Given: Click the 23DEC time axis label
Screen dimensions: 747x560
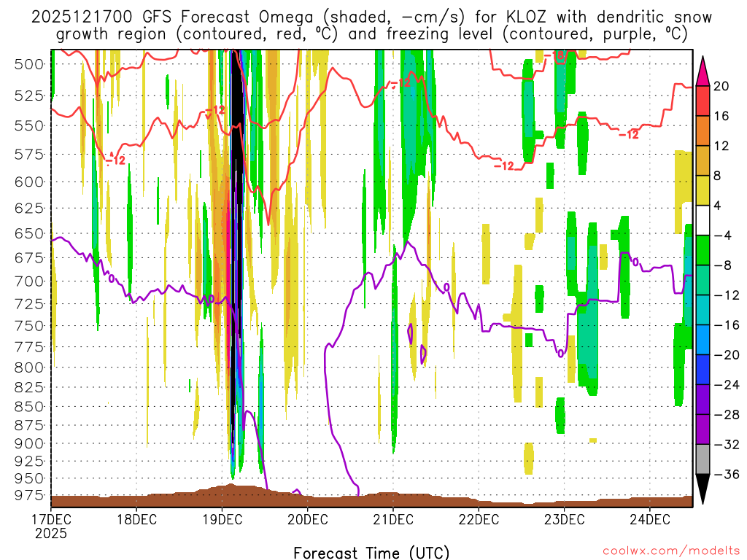Looking at the screenshot, I should [564, 518].
